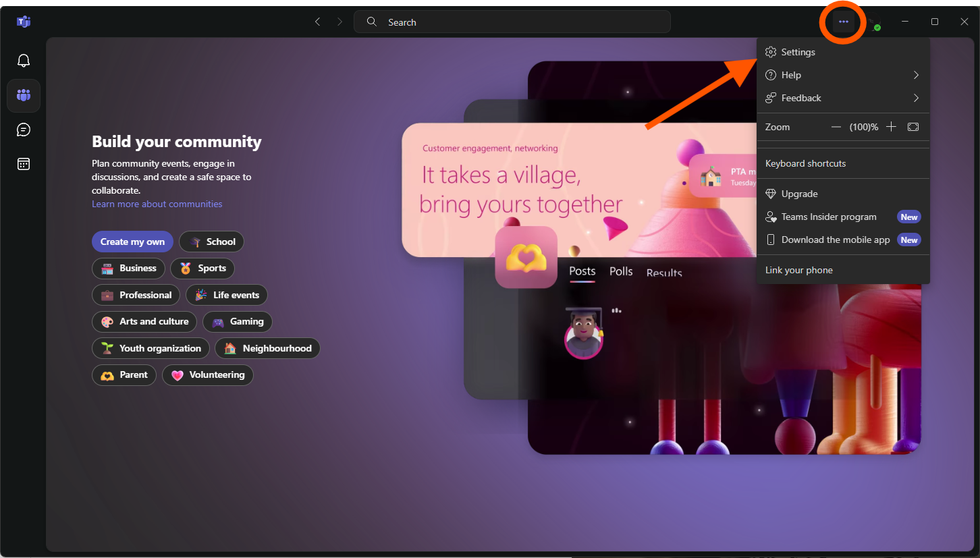Click the Settings gear icon in menu
The height and width of the screenshot is (558, 980).
771,52
